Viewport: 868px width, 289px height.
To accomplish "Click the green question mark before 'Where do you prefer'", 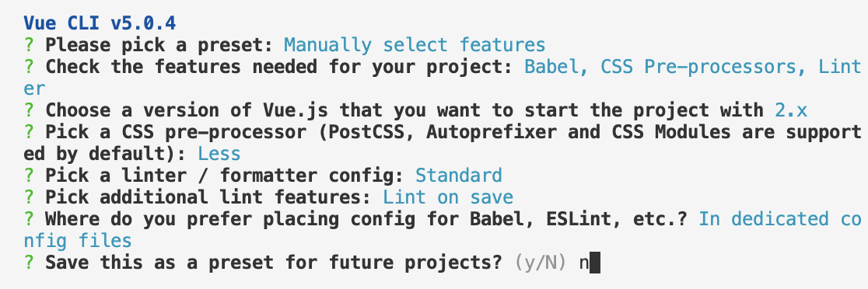I will (x=29, y=219).
